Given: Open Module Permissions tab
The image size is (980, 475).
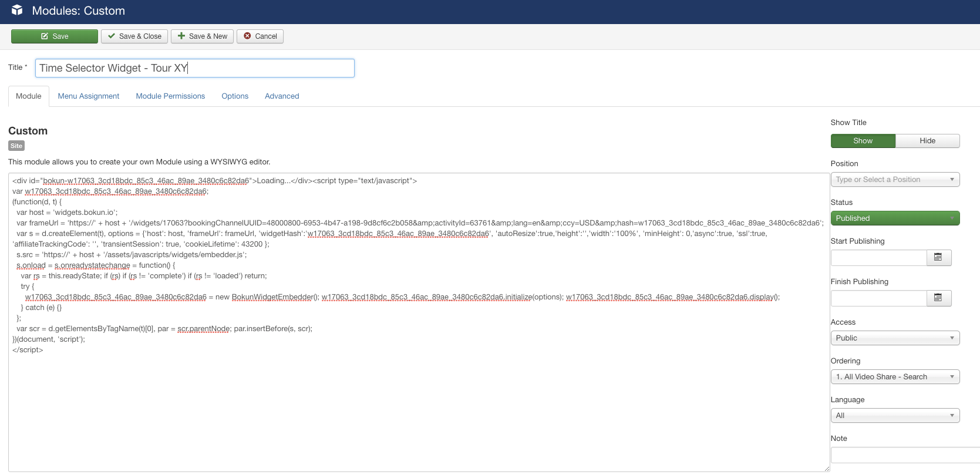Looking at the screenshot, I should pyautogui.click(x=170, y=96).
